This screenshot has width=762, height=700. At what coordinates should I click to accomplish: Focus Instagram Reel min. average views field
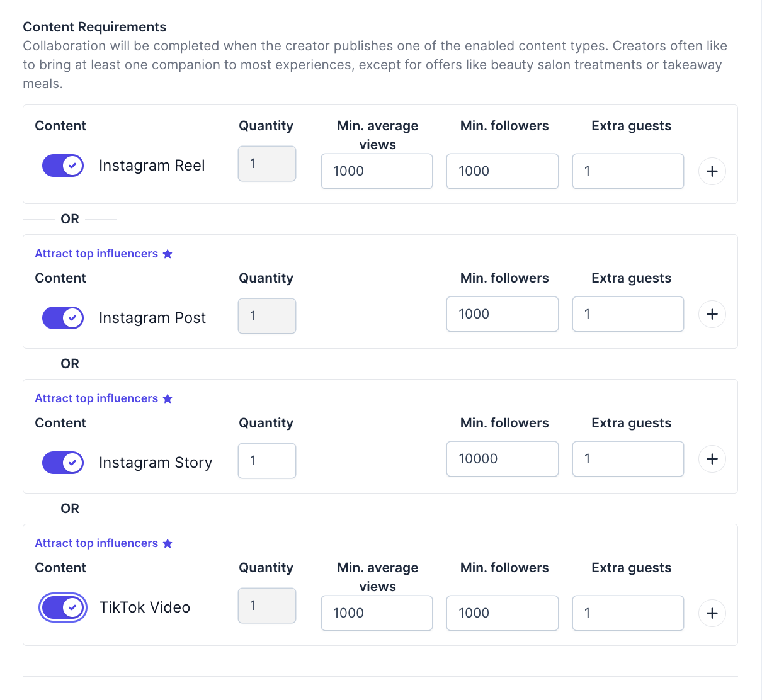pos(377,171)
